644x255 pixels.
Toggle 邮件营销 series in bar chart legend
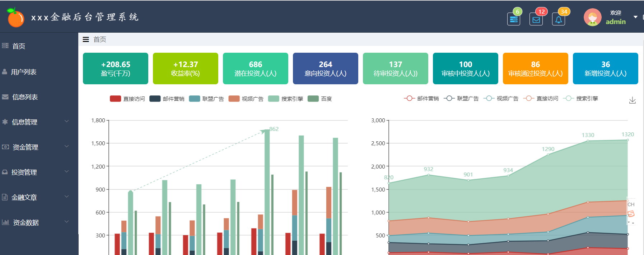coord(167,99)
